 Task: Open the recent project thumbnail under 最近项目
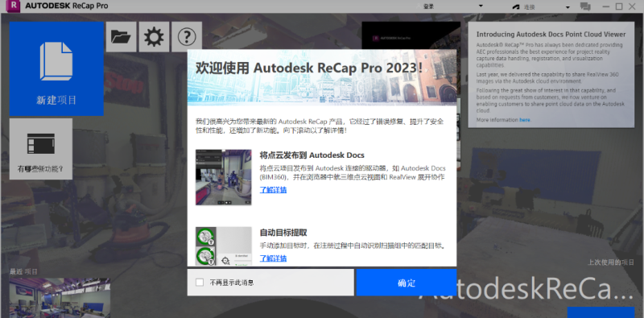[x=60, y=298]
